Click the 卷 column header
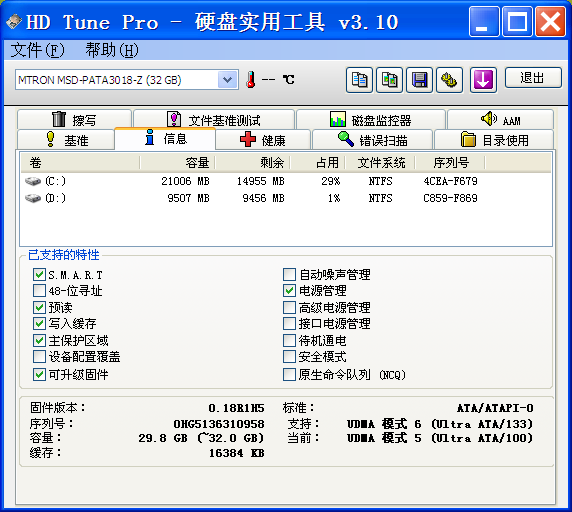The width and height of the screenshot is (572, 512). click(80, 162)
